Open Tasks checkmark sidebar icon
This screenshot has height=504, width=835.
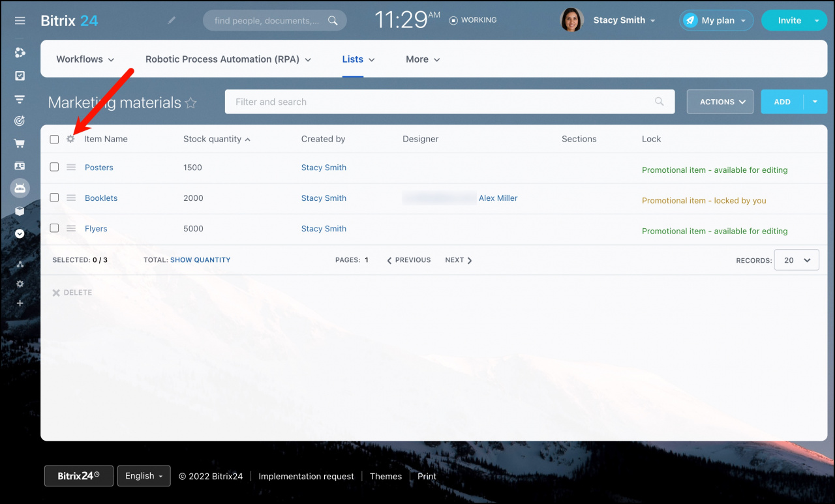click(20, 76)
